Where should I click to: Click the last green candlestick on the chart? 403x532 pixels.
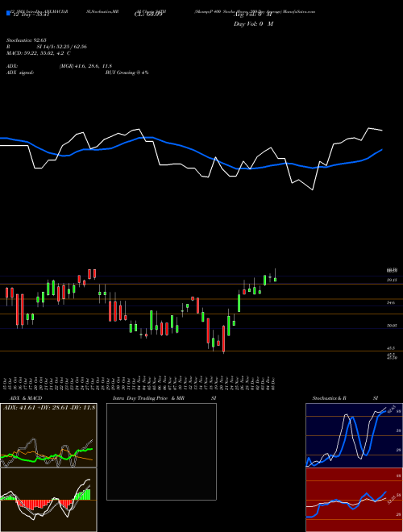[275, 279]
